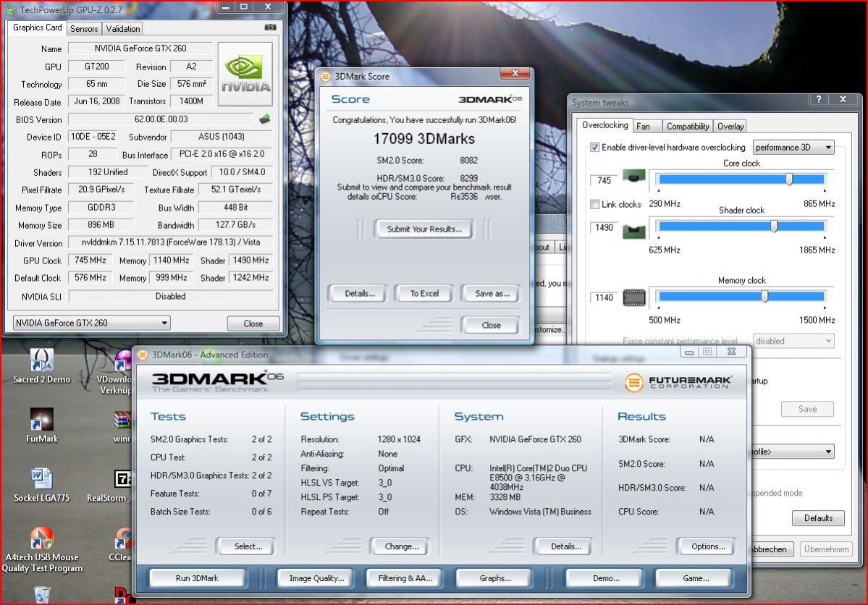Click the GPU-Z title bar icon

(x=11, y=10)
